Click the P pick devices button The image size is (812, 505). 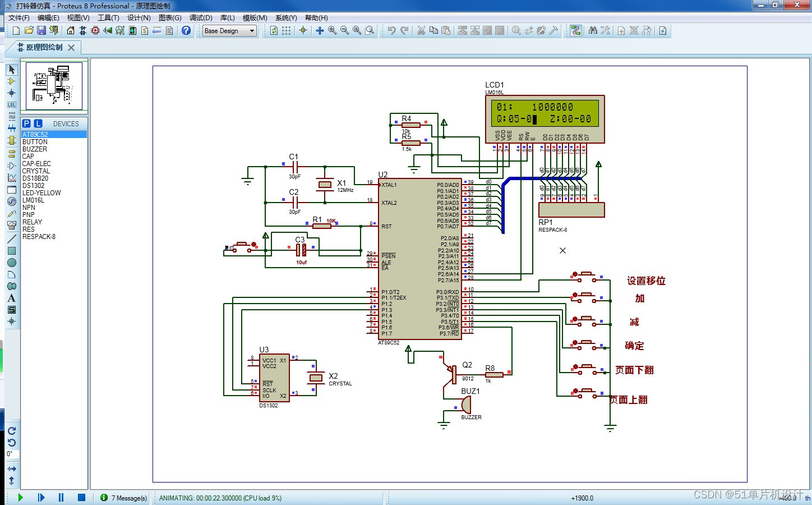26,123
